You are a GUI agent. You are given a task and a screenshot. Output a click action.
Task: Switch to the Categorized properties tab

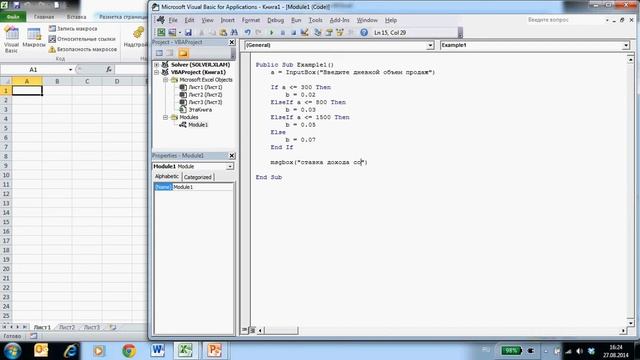(x=198, y=177)
